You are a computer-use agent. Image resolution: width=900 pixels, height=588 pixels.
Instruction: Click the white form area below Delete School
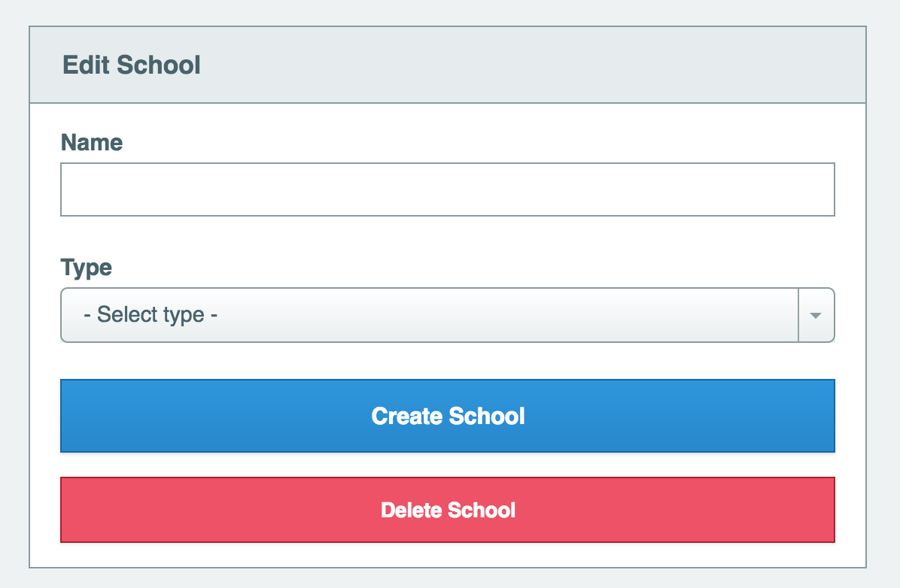448,556
